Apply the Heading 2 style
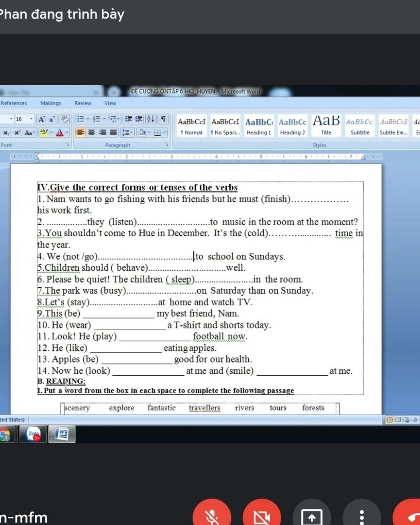 [292, 126]
